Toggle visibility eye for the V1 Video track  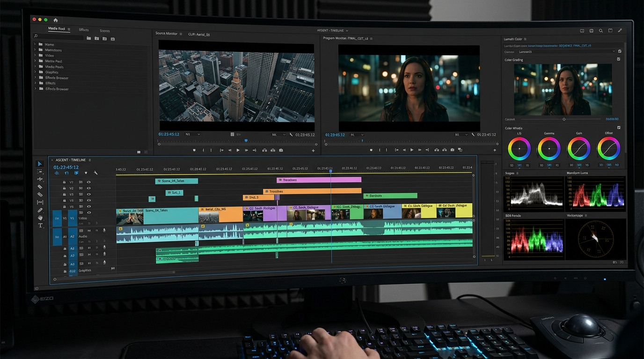point(88,213)
